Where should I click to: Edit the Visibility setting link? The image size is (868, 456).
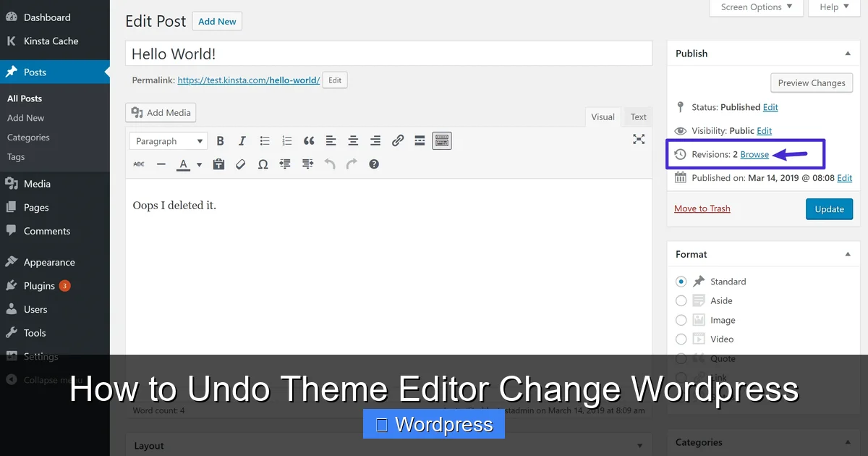[764, 131]
